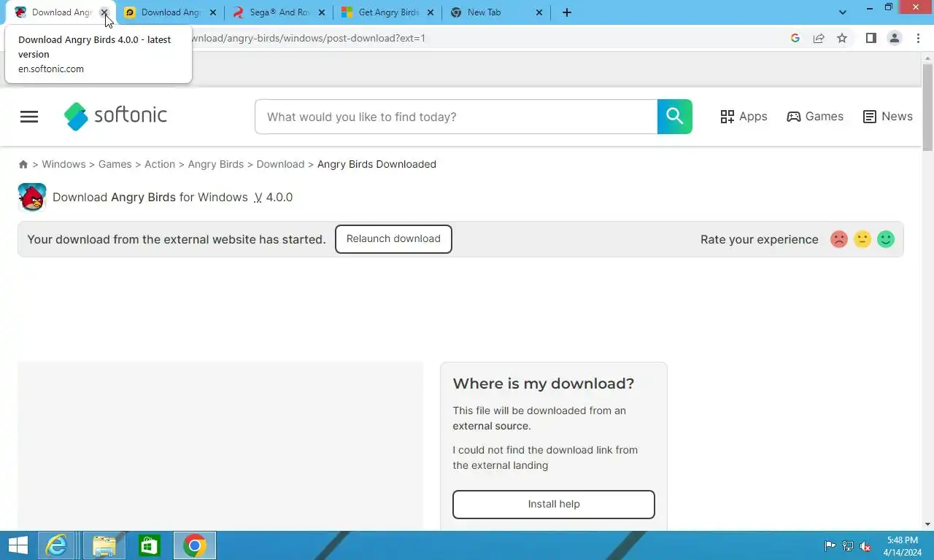Click the version V 4.0.0 text
Viewport: 934px width, 560px height.
(x=273, y=198)
